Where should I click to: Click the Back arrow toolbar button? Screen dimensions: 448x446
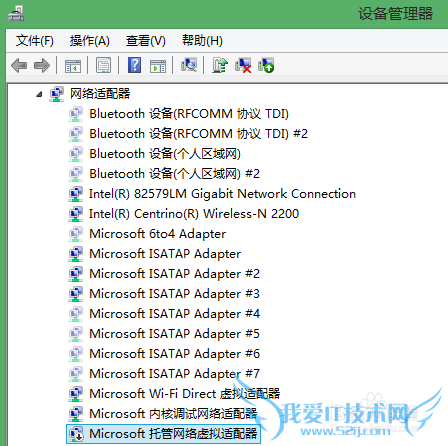(19, 65)
